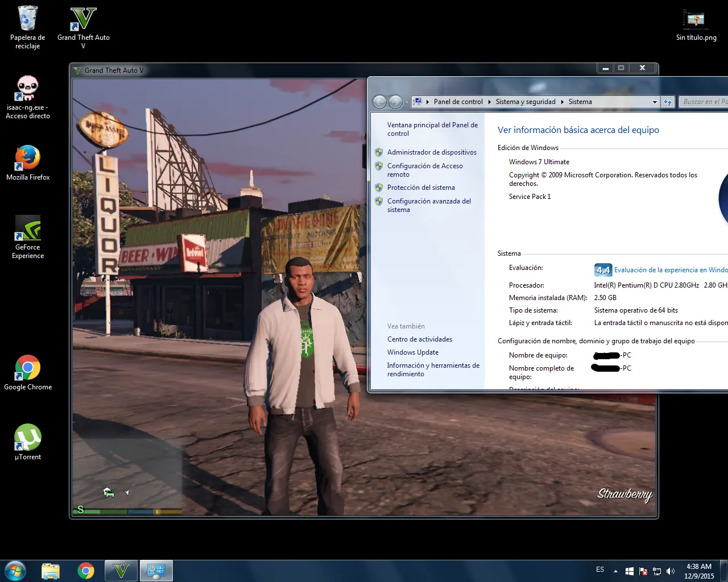Open recent pages dropdown next to Forward
The width and height of the screenshot is (728, 582).
click(407, 102)
